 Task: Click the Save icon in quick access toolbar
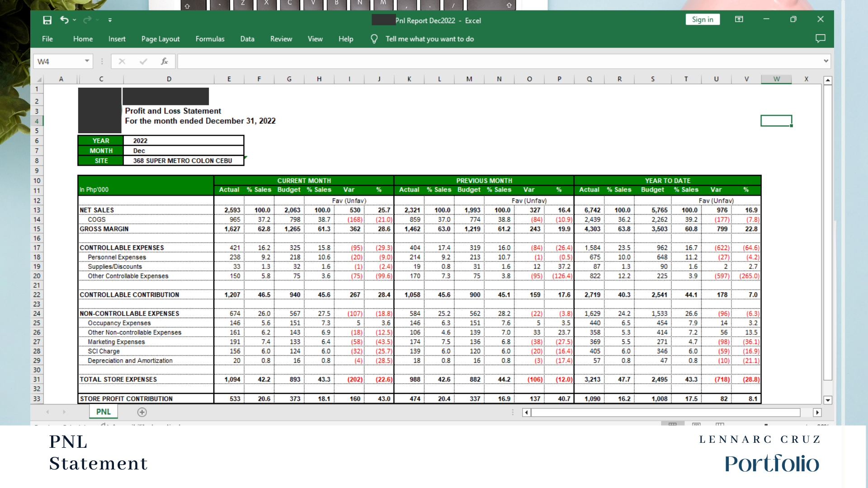click(47, 20)
